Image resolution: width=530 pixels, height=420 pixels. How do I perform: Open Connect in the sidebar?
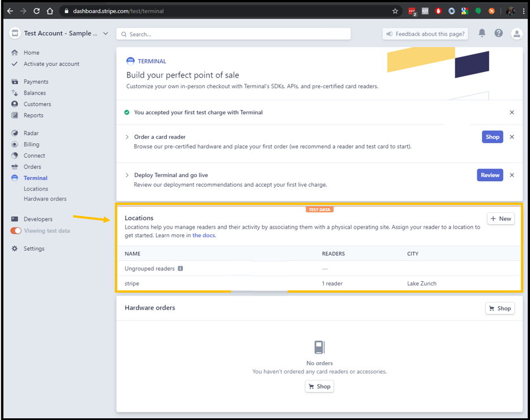coord(34,156)
